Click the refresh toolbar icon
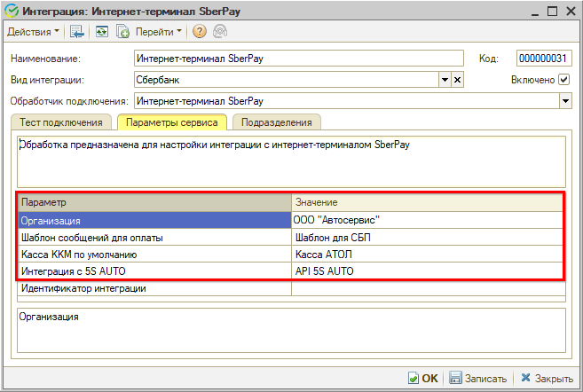The width and height of the screenshot is (583, 392). [x=101, y=32]
